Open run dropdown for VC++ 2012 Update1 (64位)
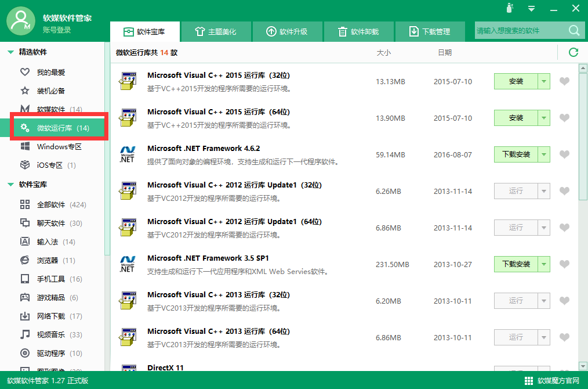 (x=544, y=228)
